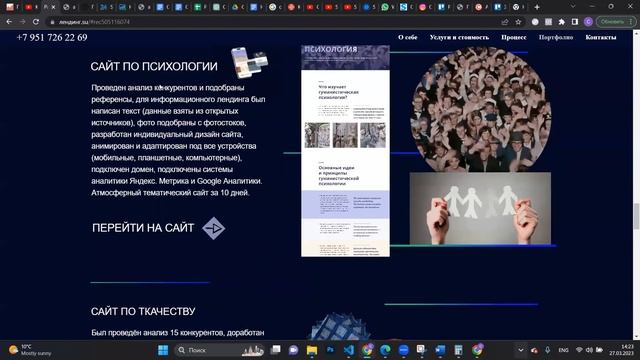The width and height of the screenshot is (640, 360).
Task: Open the volume speaker tray icon
Action: [x=589, y=350]
